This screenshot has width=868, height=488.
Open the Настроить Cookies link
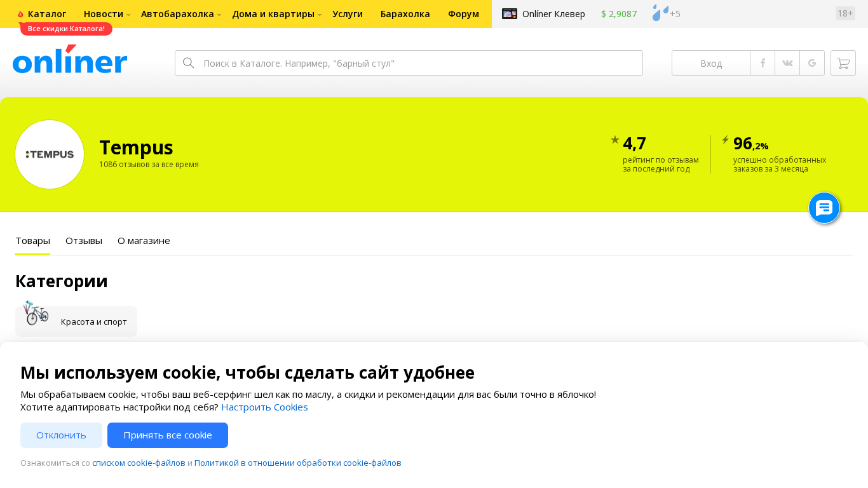[264, 407]
